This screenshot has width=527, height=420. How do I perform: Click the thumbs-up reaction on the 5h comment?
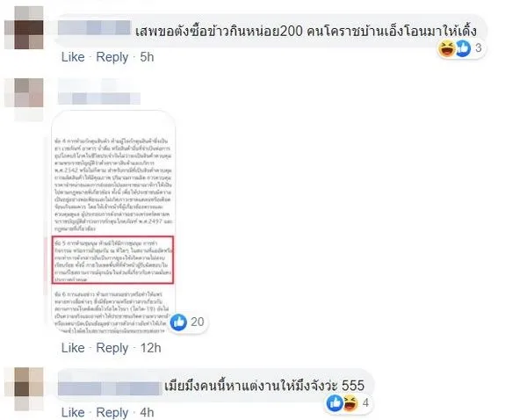click(463, 48)
